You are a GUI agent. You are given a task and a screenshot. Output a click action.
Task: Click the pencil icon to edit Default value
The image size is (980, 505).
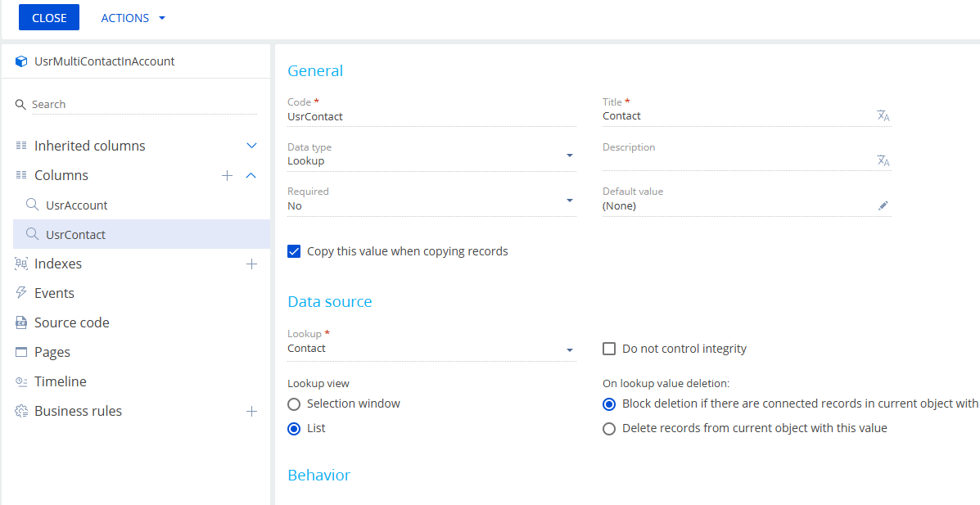(883, 205)
